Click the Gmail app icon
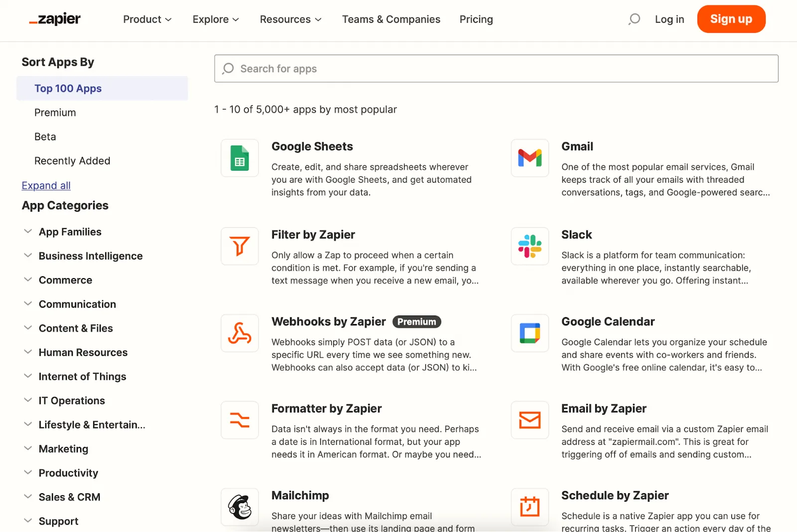Image resolution: width=797 pixels, height=532 pixels. (530, 158)
